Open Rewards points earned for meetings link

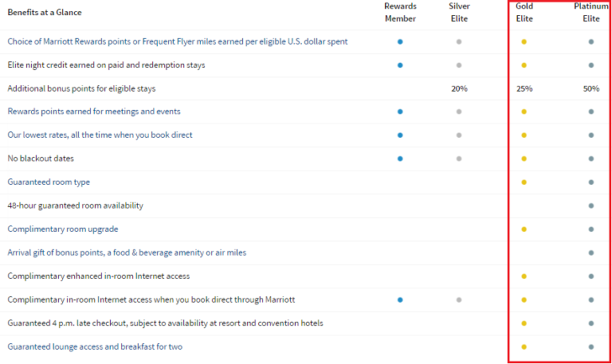click(x=94, y=112)
